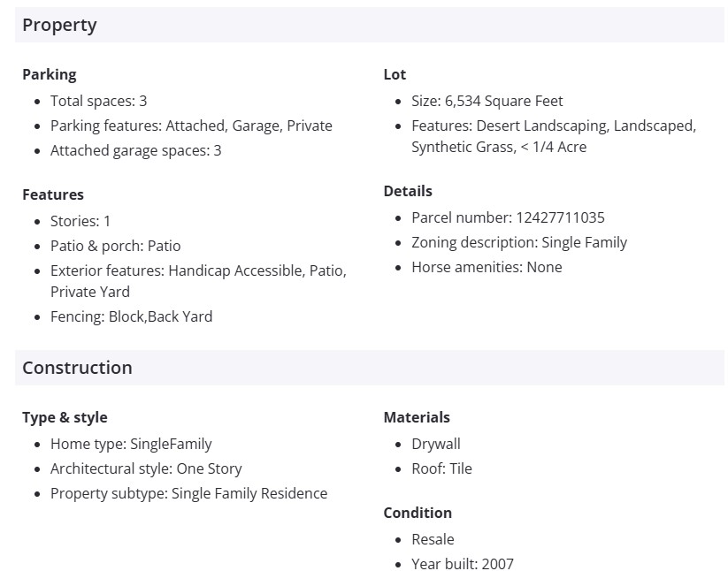
Task: Click the Zoning description: Single Family line
Action: (x=519, y=242)
